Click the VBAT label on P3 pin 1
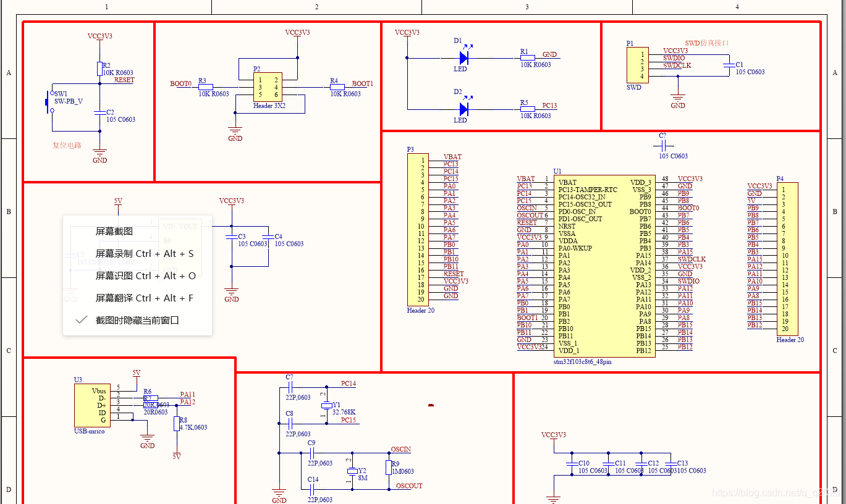 point(452,157)
